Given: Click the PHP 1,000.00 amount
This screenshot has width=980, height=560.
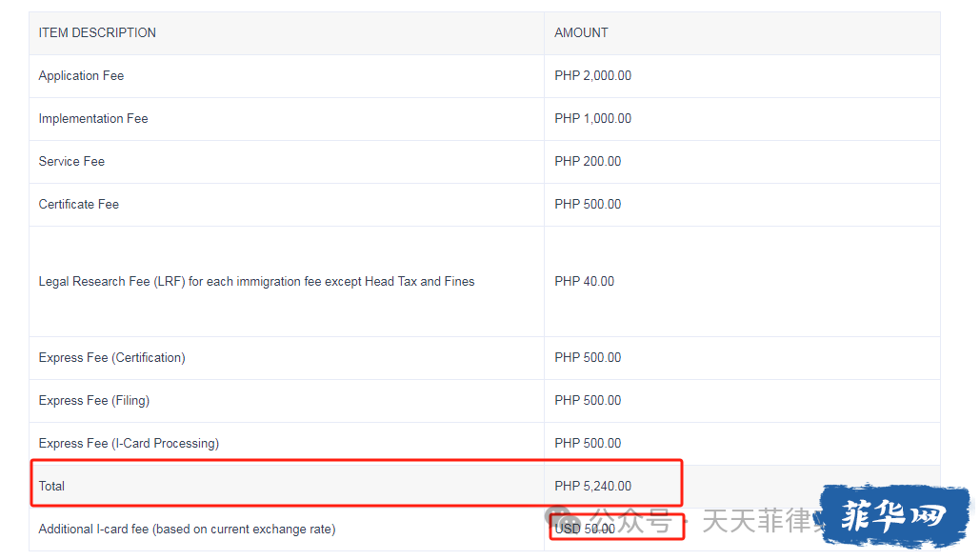Looking at the screenshot, I should coord(592,118).
